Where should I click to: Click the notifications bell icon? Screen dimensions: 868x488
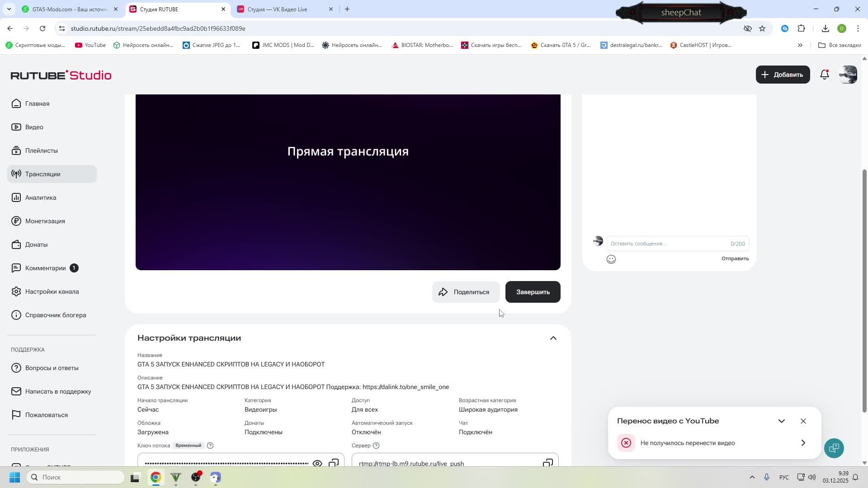coord(824,75)
